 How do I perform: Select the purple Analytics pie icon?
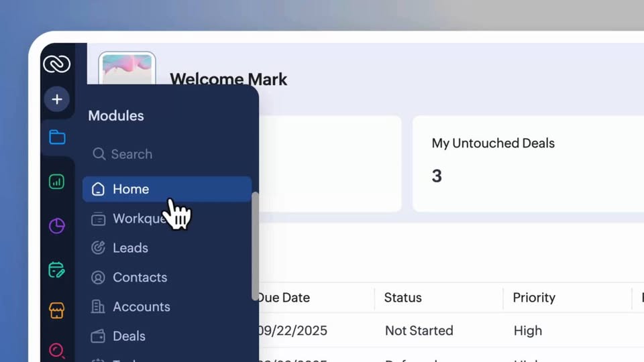click(57, 226)
